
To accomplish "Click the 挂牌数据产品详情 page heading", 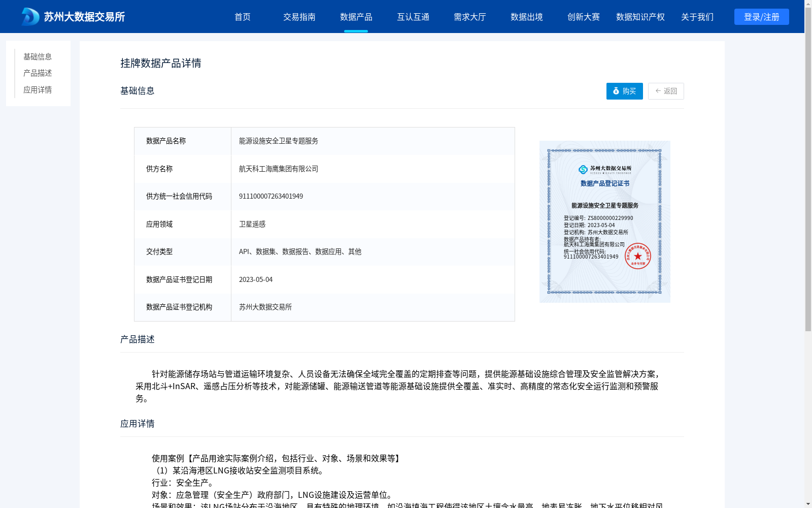I will [161, 63].
